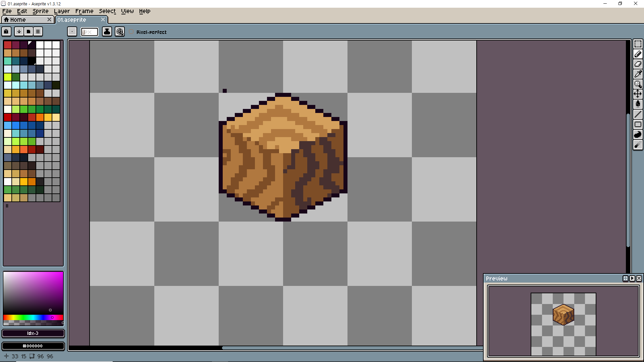The image size is (644, 362).
Task: Select the Blur tool
Action: pos(638,144)
